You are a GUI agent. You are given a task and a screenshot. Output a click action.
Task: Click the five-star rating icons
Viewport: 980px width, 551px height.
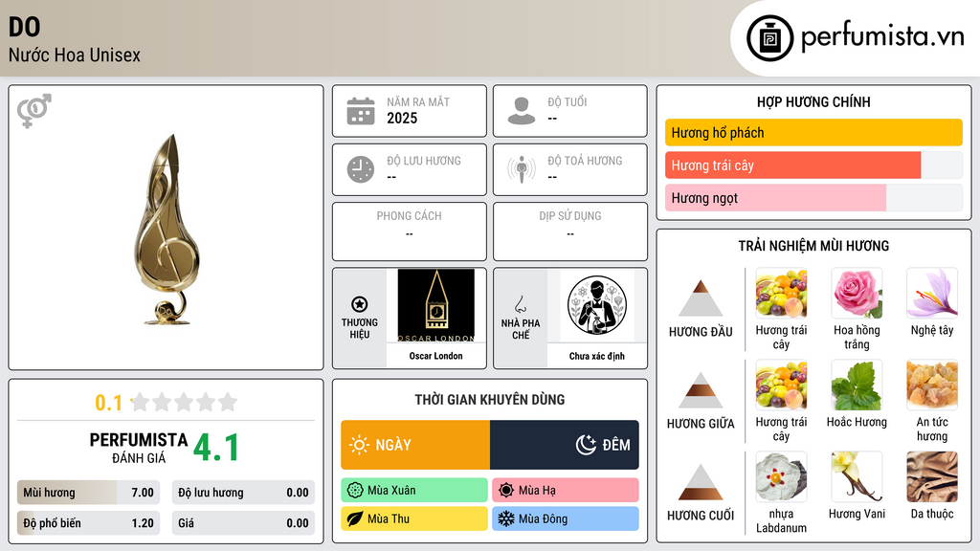[x=185, y=402]
